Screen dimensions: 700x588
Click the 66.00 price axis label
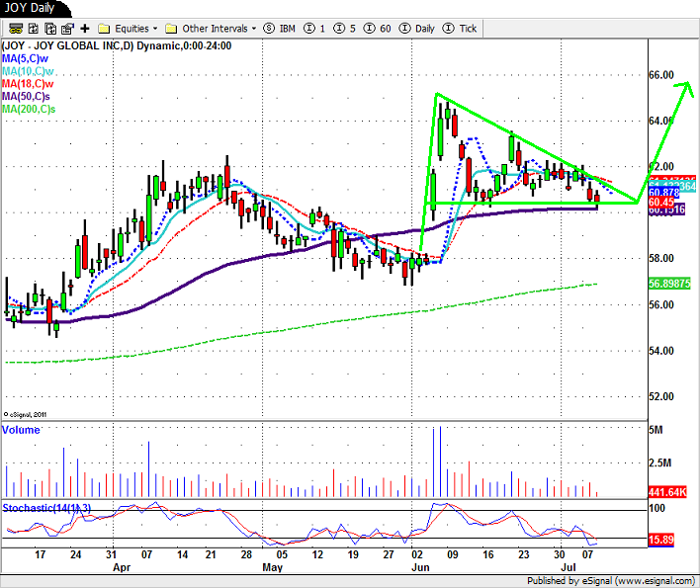coord(661,75)
